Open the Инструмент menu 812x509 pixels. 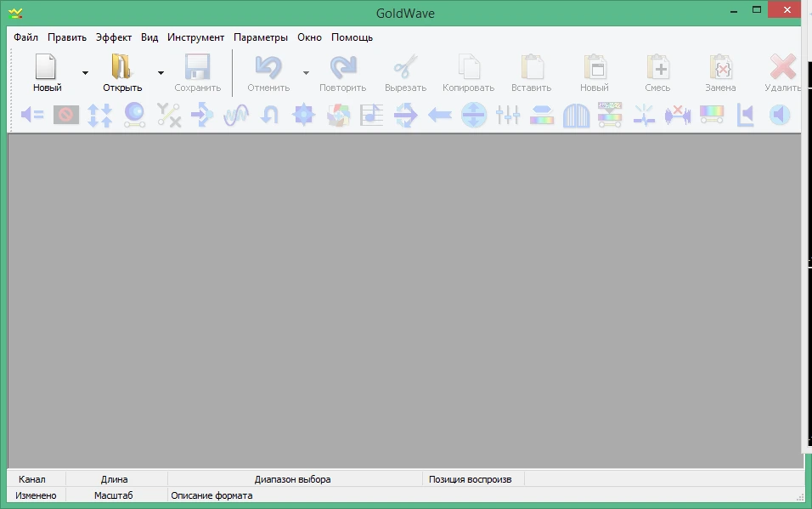point(195,37)
